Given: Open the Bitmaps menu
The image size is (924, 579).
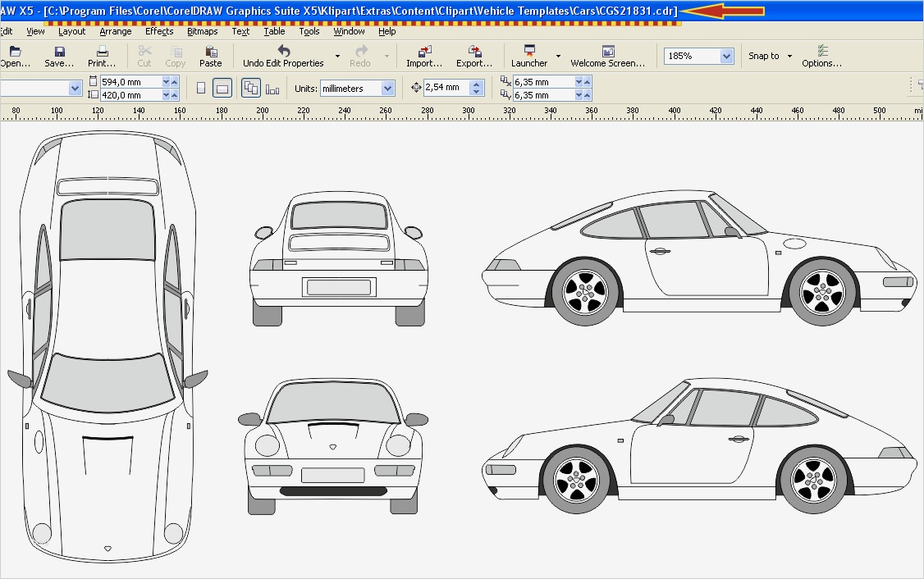Looking at the screenshot, I should click(x=202, y=31).
